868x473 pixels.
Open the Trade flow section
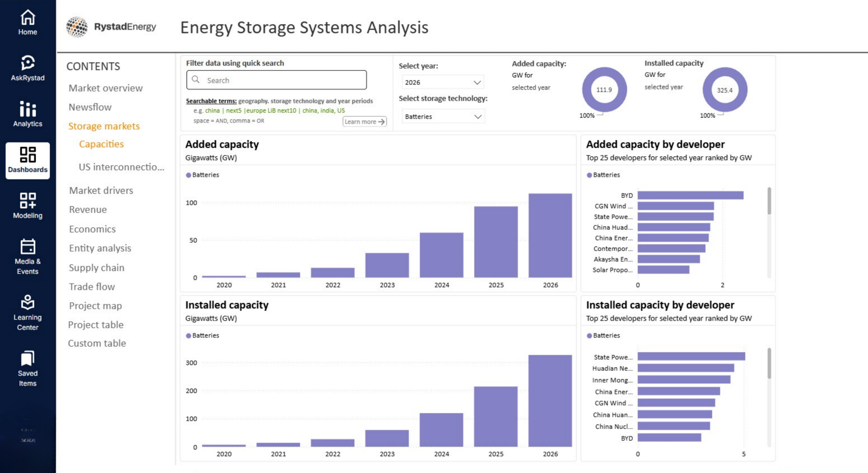pos(92,287)
